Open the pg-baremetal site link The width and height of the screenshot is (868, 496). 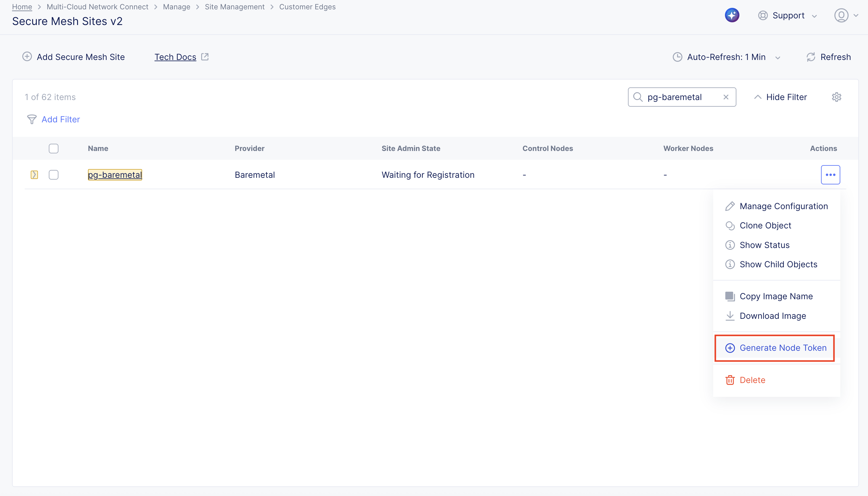tap(115, 175)
